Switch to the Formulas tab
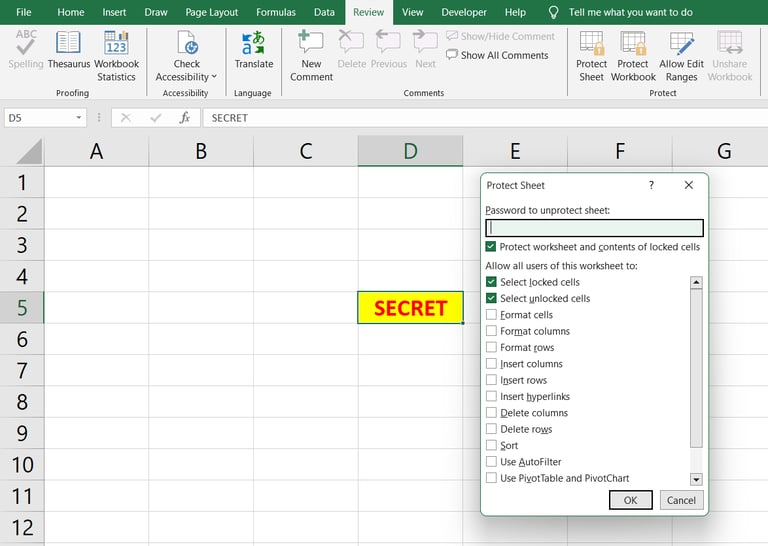 (276, 12)
